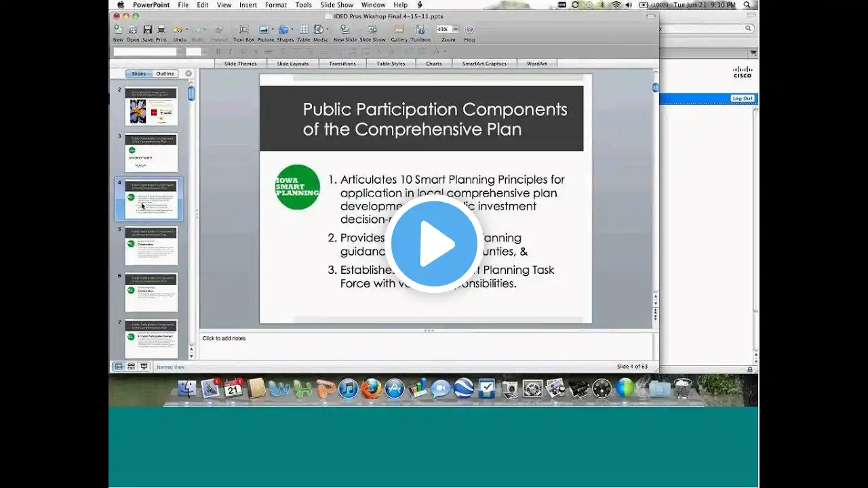Open the Slide Themes gallery tab
This screenshot has width=868, height=488.
click(x=241, y=64)
